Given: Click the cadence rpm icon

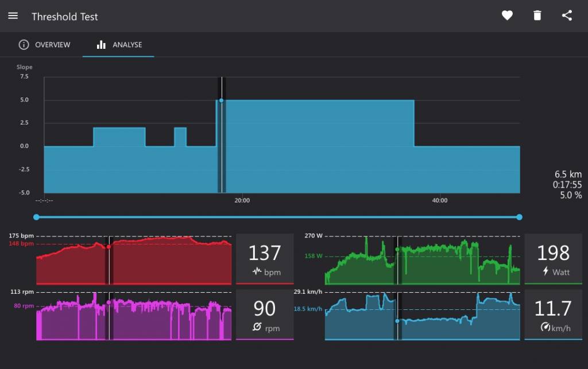Looking at the screenshot, I should [257, 328].
